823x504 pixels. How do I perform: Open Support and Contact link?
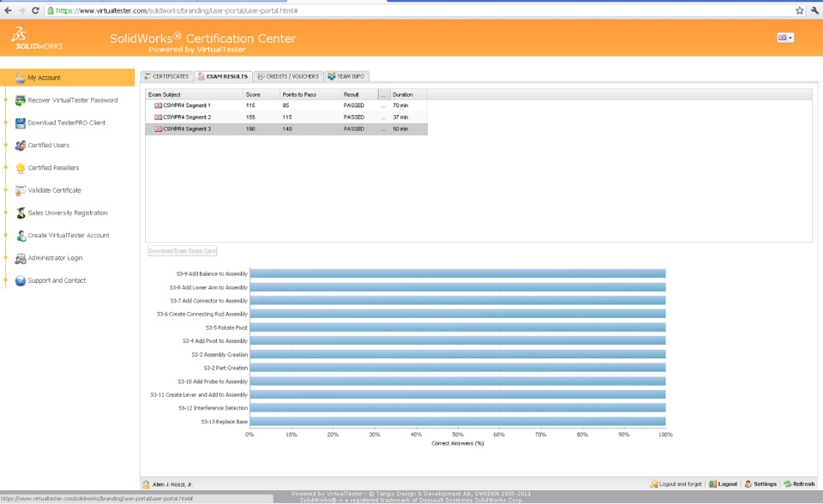click(x=57, y=281)
